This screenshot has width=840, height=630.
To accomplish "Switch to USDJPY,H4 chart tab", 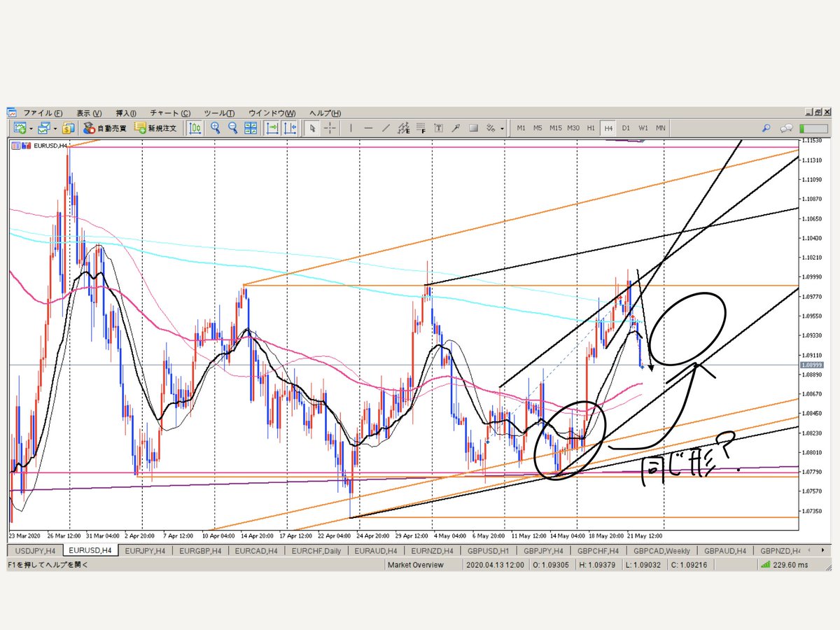I will point(34,551).
